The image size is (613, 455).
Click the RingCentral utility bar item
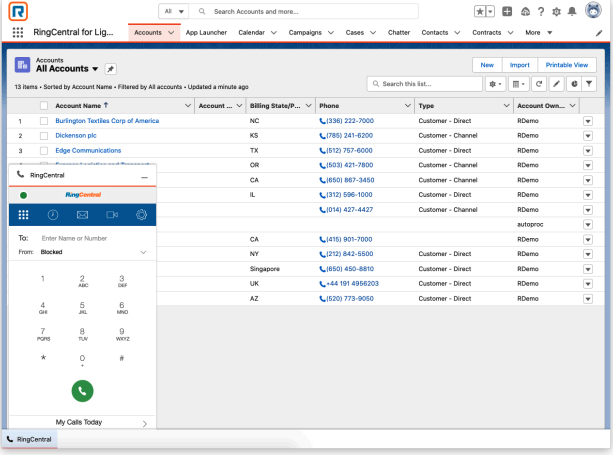click(29, 439)
